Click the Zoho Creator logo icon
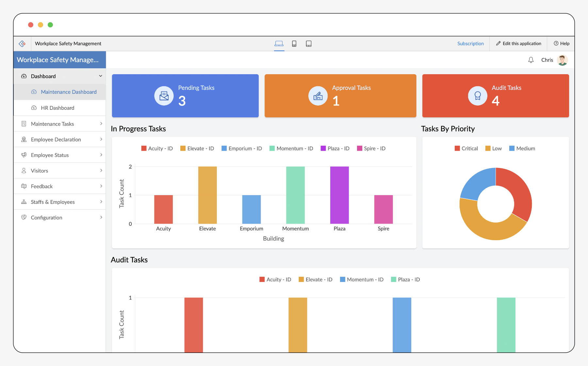 (x=22, y=44)
